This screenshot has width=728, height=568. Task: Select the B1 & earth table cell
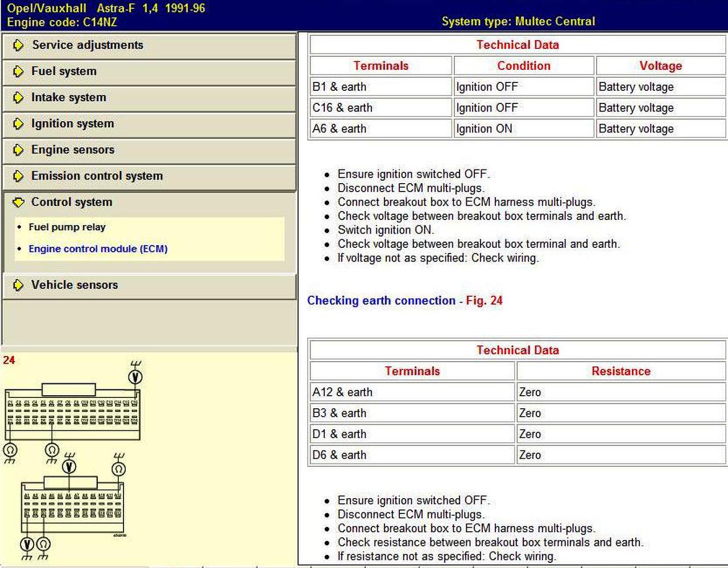click(x=381, y=87)
